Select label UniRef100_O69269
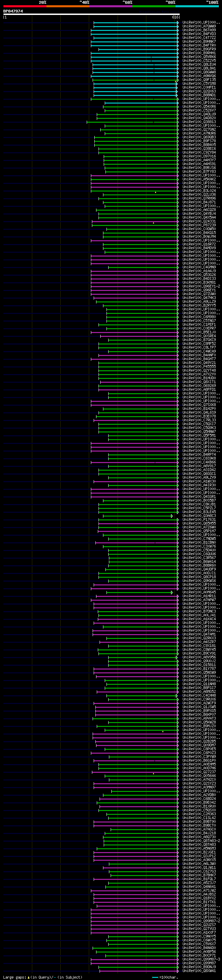The image size is (222, 980). (x=199, y=386)
